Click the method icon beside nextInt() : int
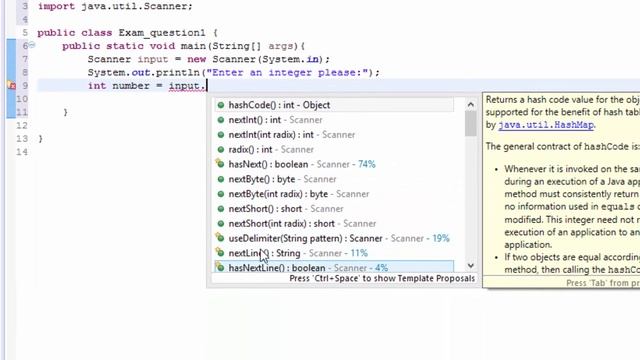This screenshot has height=360, width=640. [221, 120]
